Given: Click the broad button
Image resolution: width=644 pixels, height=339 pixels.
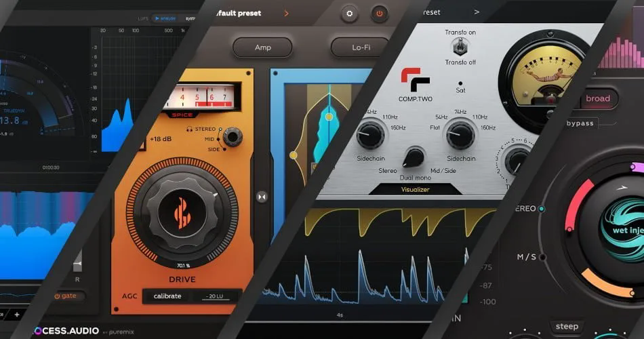Looking at the screenshot, I should [598, 98].
